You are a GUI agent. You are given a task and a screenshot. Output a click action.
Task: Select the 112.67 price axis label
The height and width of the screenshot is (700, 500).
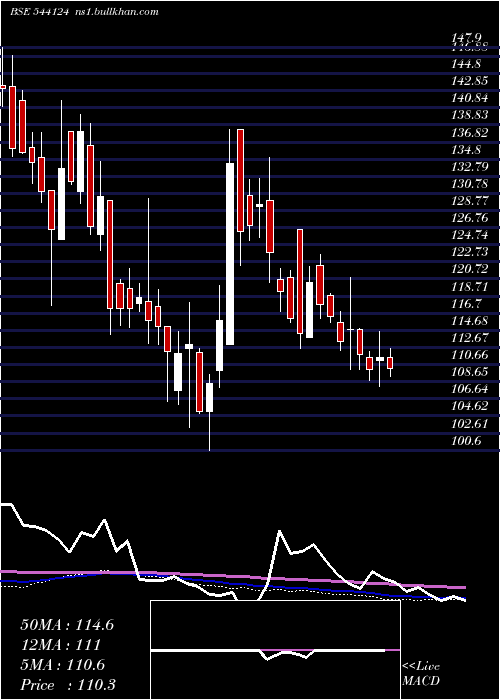coord(470,338)
